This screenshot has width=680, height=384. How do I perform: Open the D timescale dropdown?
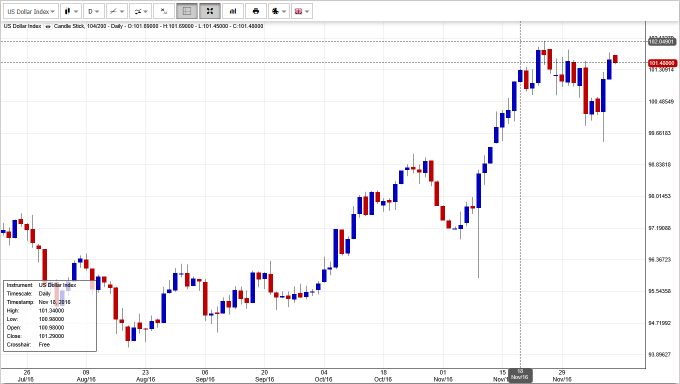pos(93,11)
